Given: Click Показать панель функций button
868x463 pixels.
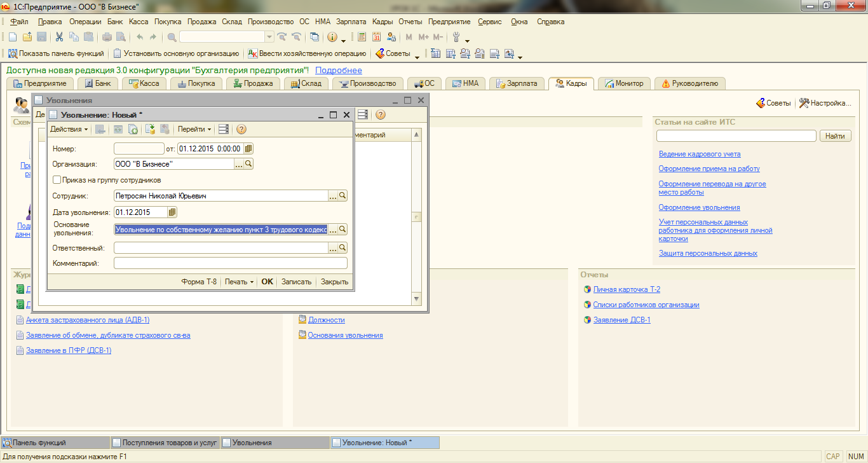Looking at the screenshot, I should pyautogui.click(x=57, y=53).
